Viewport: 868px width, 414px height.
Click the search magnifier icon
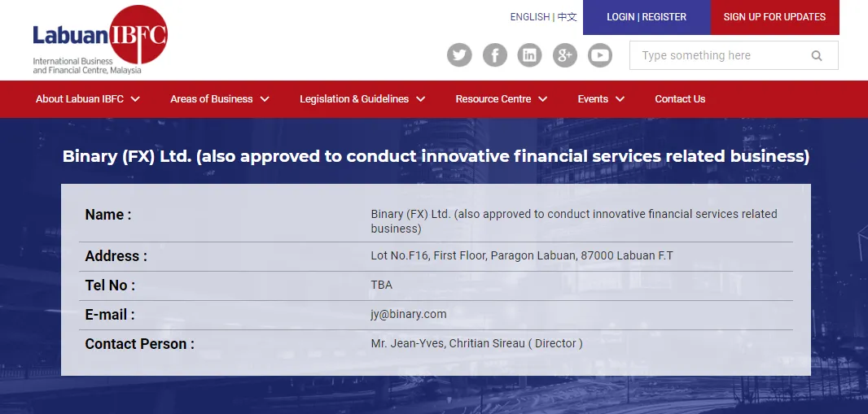(817, 55)
